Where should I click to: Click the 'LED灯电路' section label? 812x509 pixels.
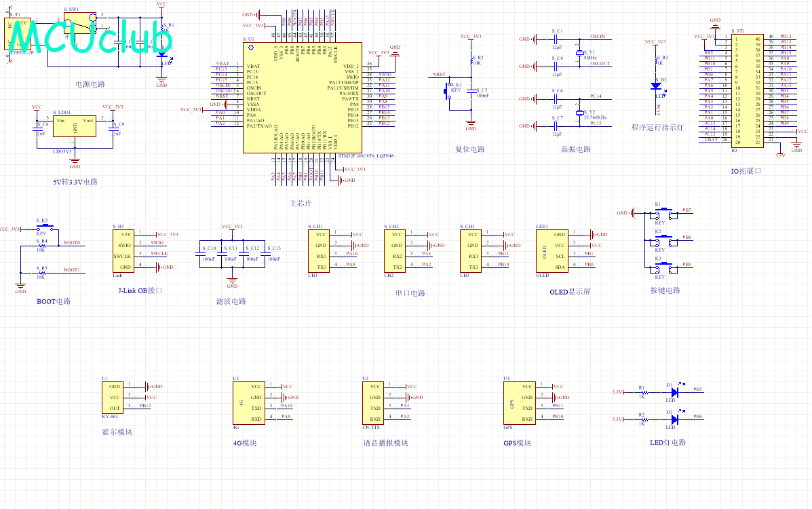[668, 442]
